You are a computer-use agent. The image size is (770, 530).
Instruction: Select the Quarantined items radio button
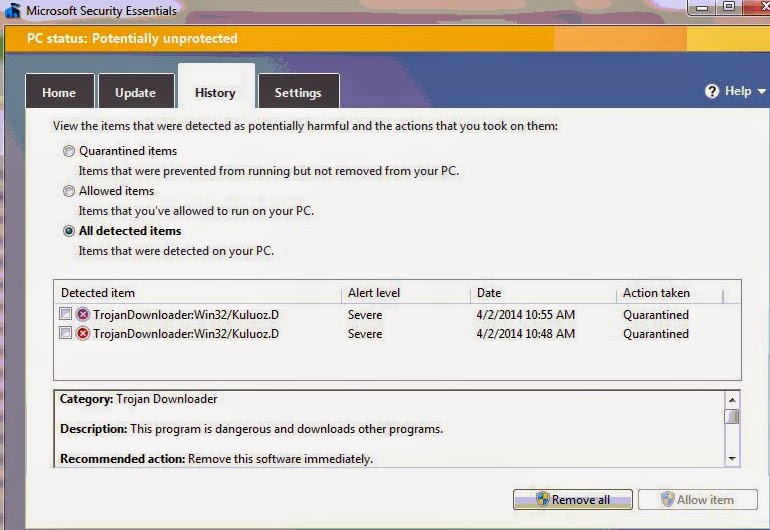[x=69, y=151]
